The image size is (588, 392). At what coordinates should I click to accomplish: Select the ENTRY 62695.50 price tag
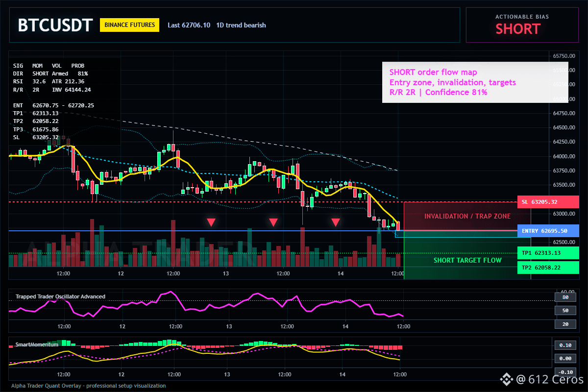(548, 231)
